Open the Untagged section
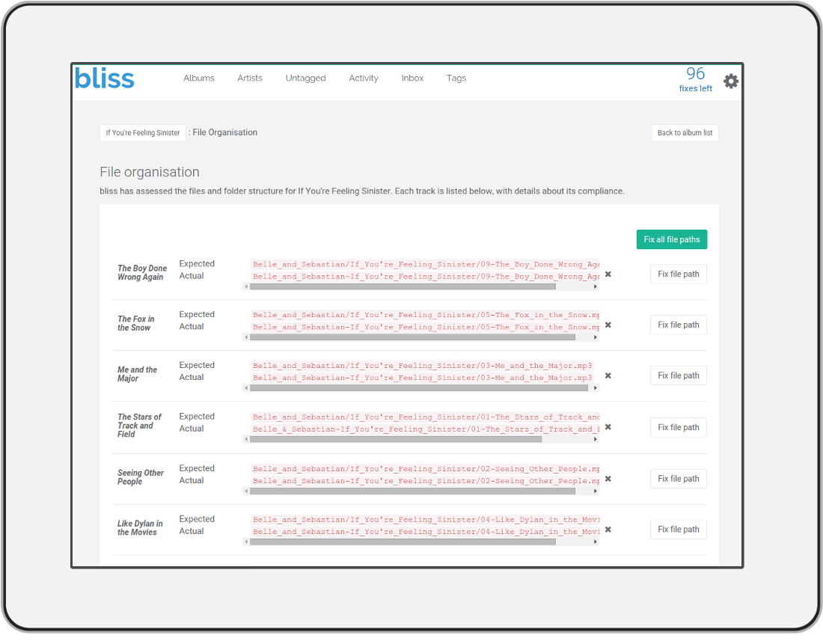823x644 pixels. tap(305, 79)
